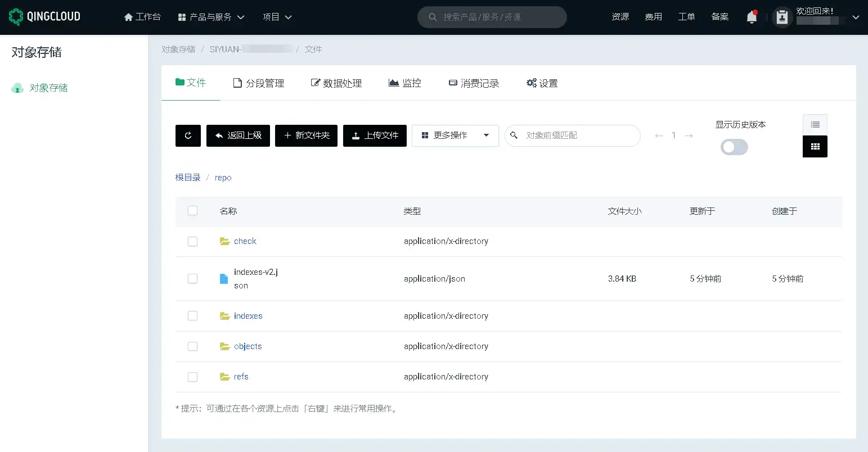Image resolution: width=868 pixels, height=452 pixels.
Task: Open the user account avatar icon
Action: [x=782, y=17]
